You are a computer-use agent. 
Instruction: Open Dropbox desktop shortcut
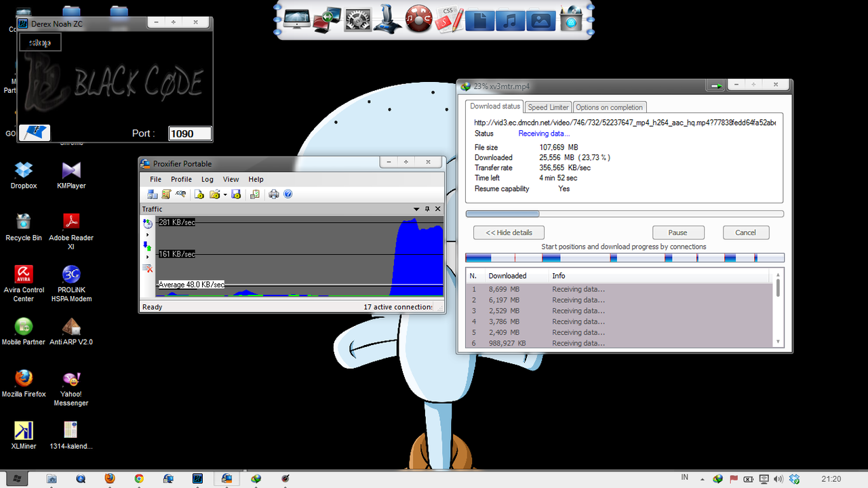click(x=24, y=175)
